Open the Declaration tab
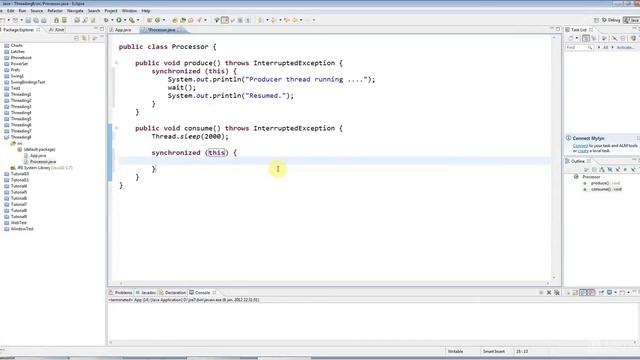The height and width of the screenshot is (360, 640). pos(173,293)
